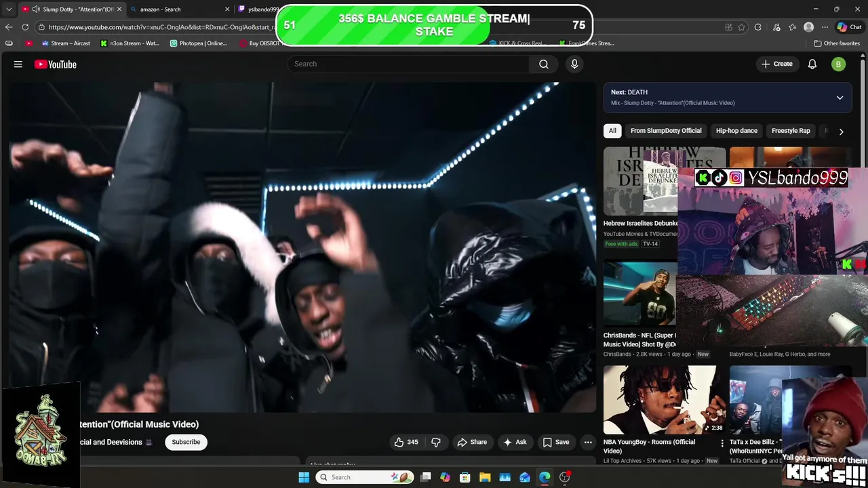Reload the page with the refresh icon
The height and width of the screenshot is (488, 868).
(25, 27)
